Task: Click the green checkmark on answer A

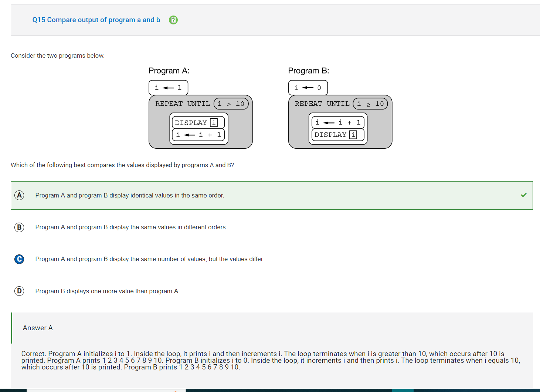Action: click(x=524, y=195)
